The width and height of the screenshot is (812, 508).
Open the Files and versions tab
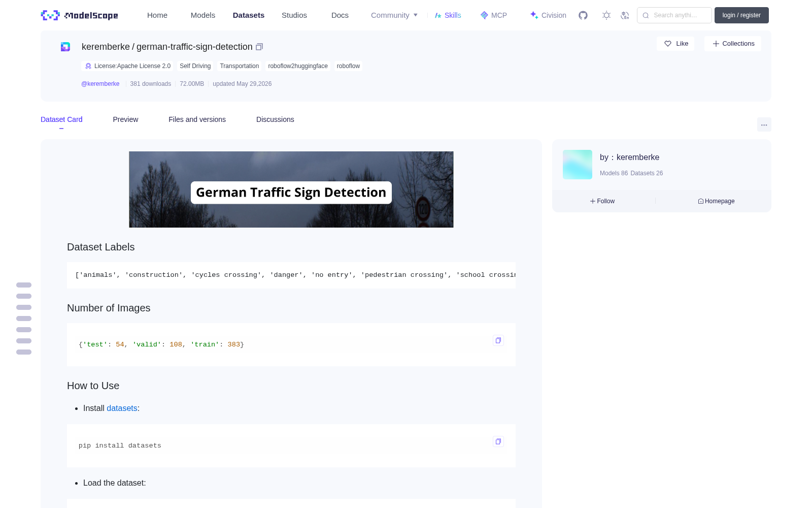[197, 119]
